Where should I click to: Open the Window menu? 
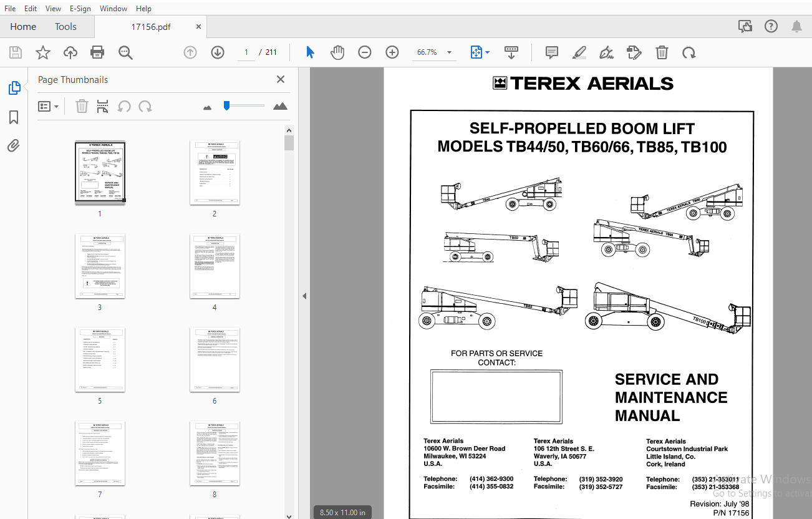pyautogui.click(x=114, y=8)
